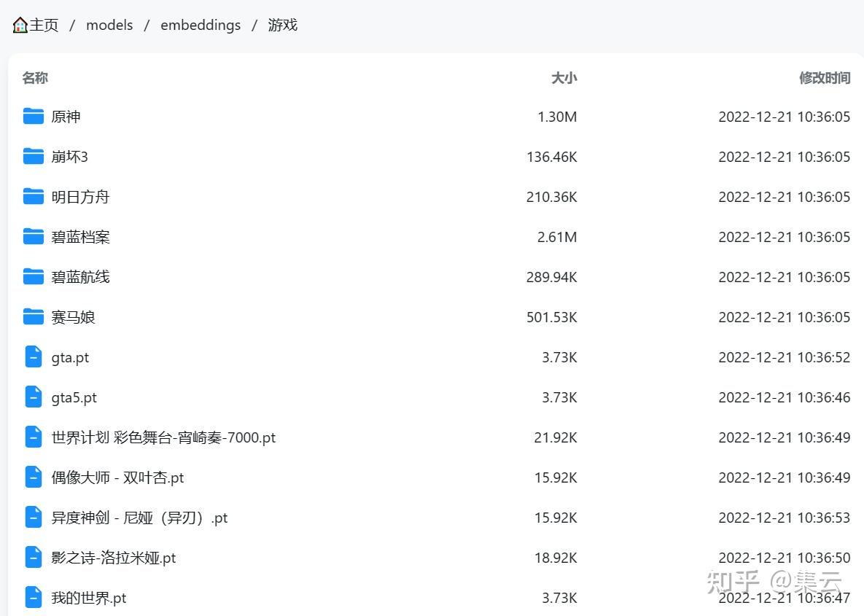864x616 pixels.
Task: Click the 21.92K size value
Action: click(x=556, y=437)
